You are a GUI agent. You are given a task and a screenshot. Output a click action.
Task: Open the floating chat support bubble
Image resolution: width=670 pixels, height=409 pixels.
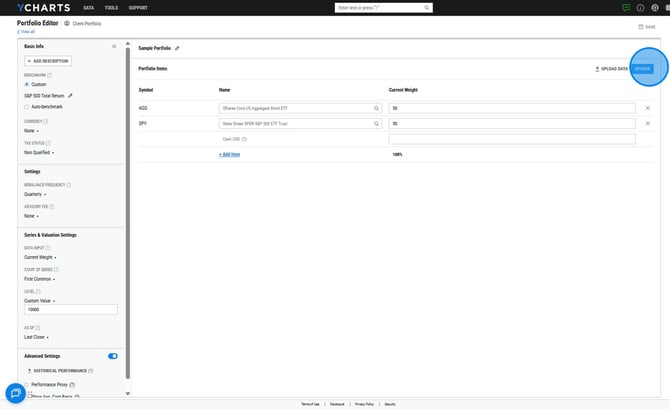[x=16, y=393]
